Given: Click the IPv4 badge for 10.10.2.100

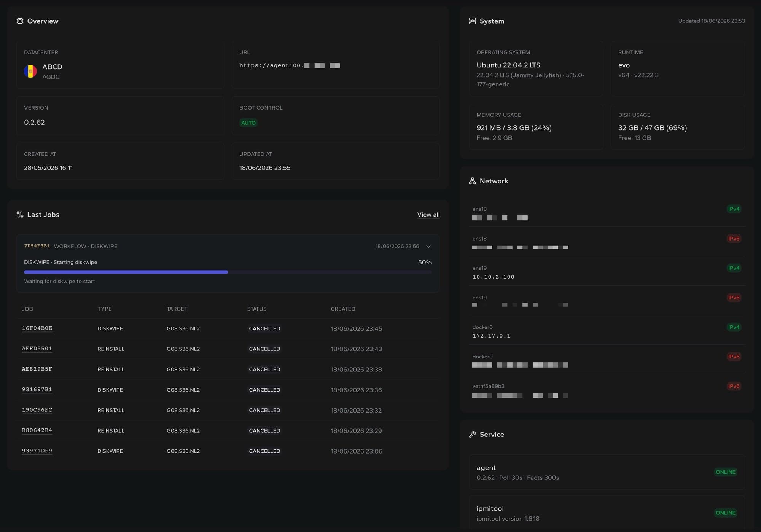Looking at the screenshot, I should tap(734, 268).
